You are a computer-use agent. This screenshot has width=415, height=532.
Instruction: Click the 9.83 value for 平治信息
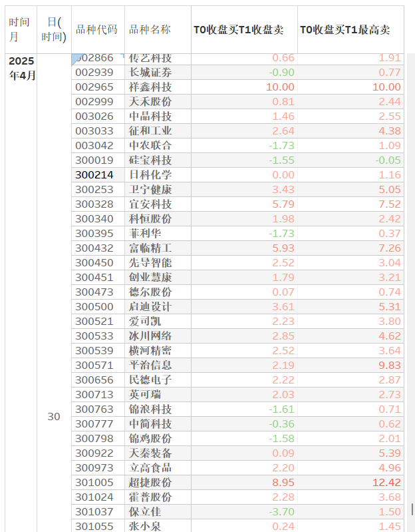pyautogui.click(x=390, y=365)
